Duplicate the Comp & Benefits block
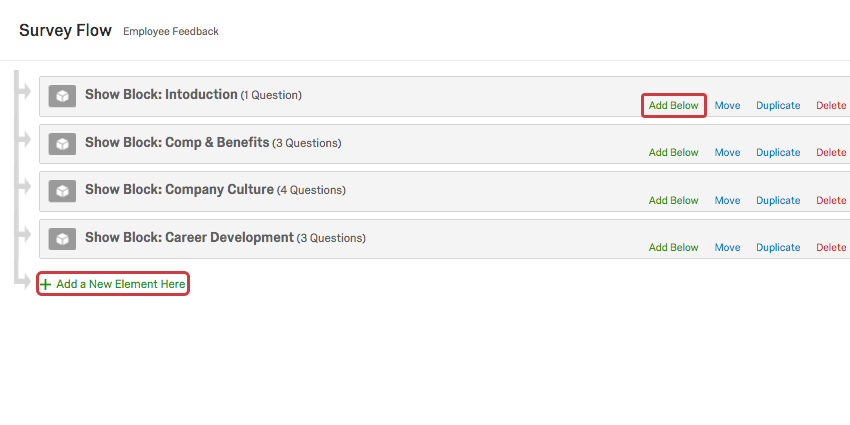This screenshot has width=850, height=425. pyautogui.click(x=778, y=153)
